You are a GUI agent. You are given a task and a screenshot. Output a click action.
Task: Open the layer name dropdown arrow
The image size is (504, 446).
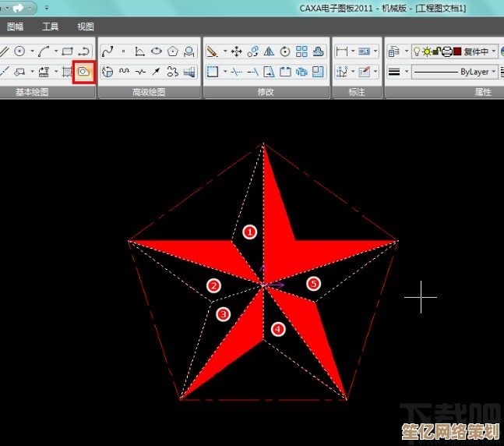[494, 51]
